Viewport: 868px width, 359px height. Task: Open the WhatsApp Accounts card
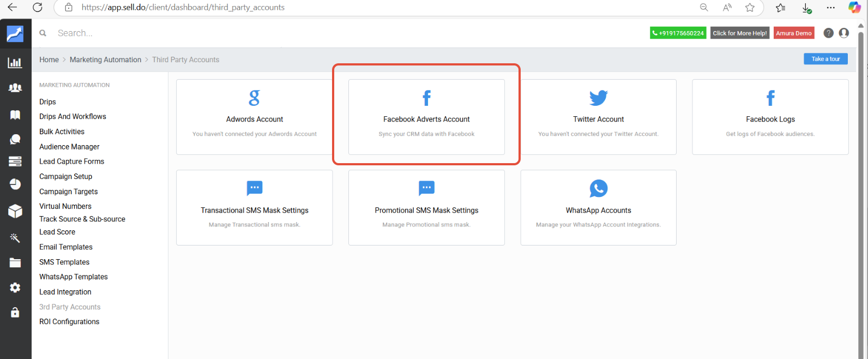(x=598, y=208)
